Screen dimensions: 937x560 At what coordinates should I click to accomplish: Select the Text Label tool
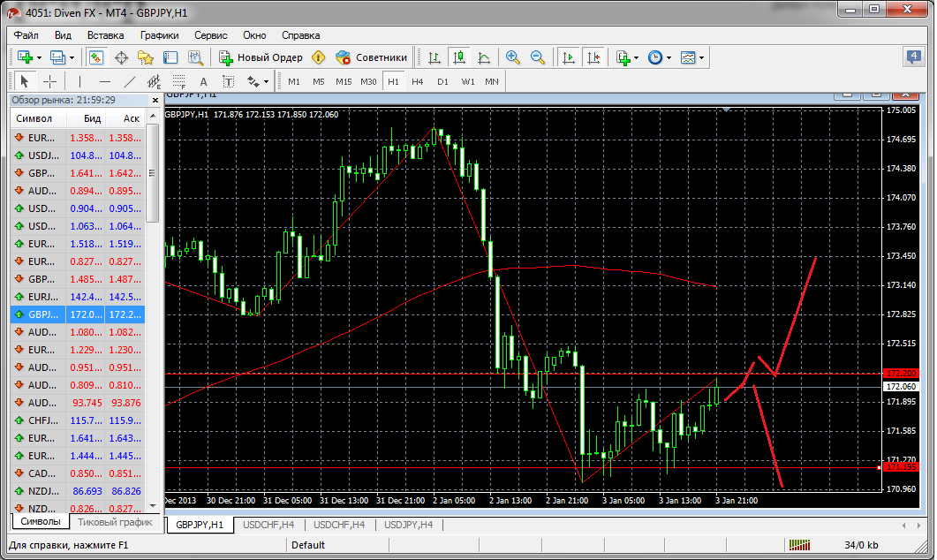tap(228, 81)
